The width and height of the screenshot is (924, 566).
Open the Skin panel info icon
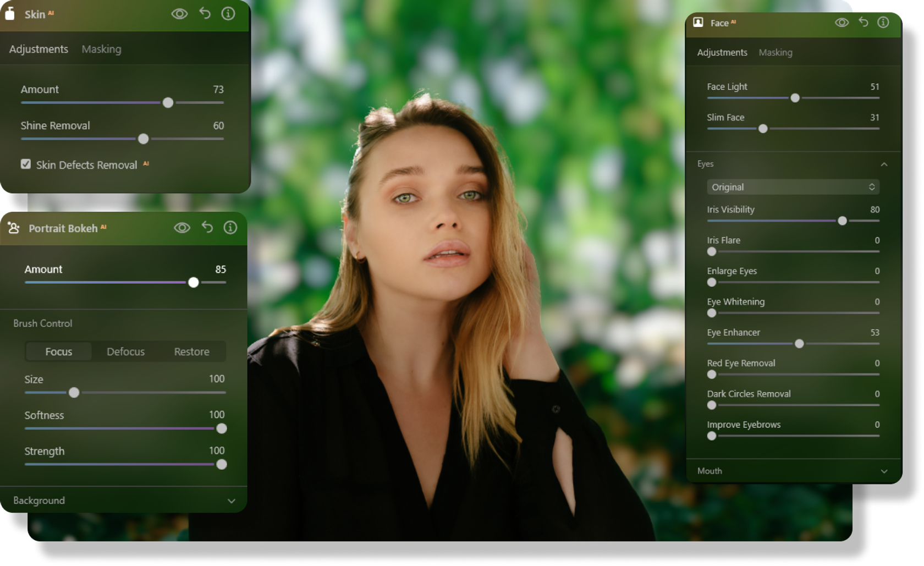tap(228, 13)
